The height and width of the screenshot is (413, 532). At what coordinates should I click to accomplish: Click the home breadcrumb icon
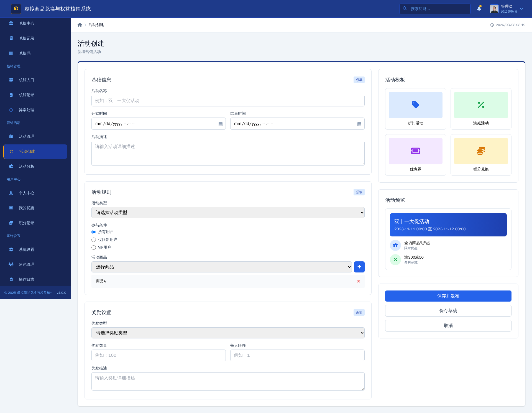pos(80,25)
